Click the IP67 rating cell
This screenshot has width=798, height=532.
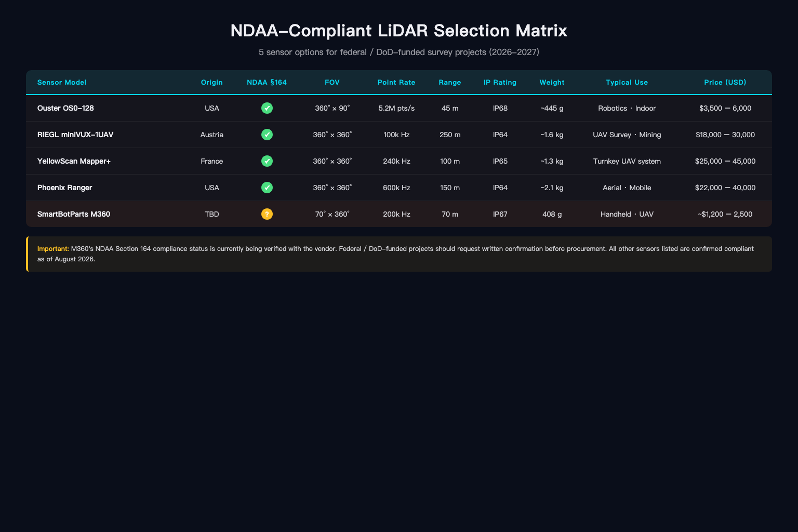[x=500, y=214]
